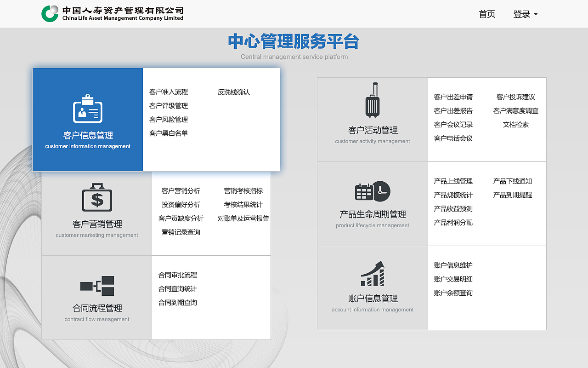Open the 首页 home menu item
588x368 pixels.
[486, 14]
